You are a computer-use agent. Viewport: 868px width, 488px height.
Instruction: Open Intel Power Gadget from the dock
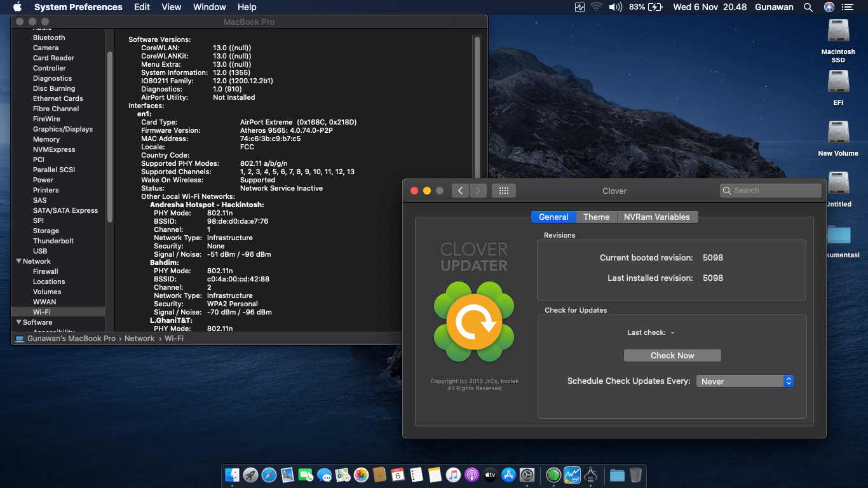[x=572, y=475]
